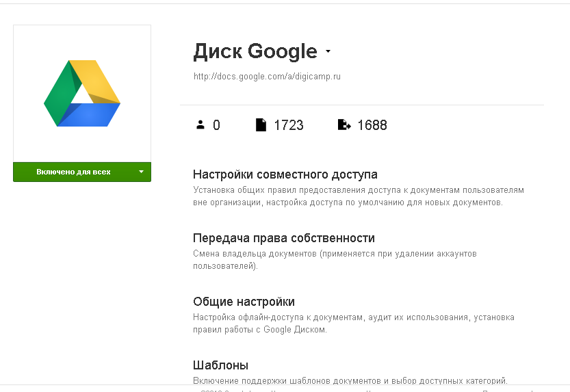Click the Диск Google heading

255,51
